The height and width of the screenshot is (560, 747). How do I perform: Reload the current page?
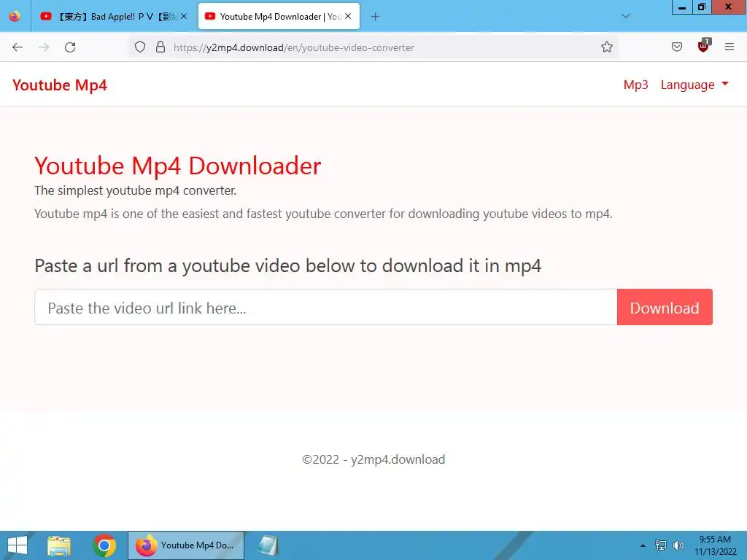pyautogui.click(x=70, y=47)
